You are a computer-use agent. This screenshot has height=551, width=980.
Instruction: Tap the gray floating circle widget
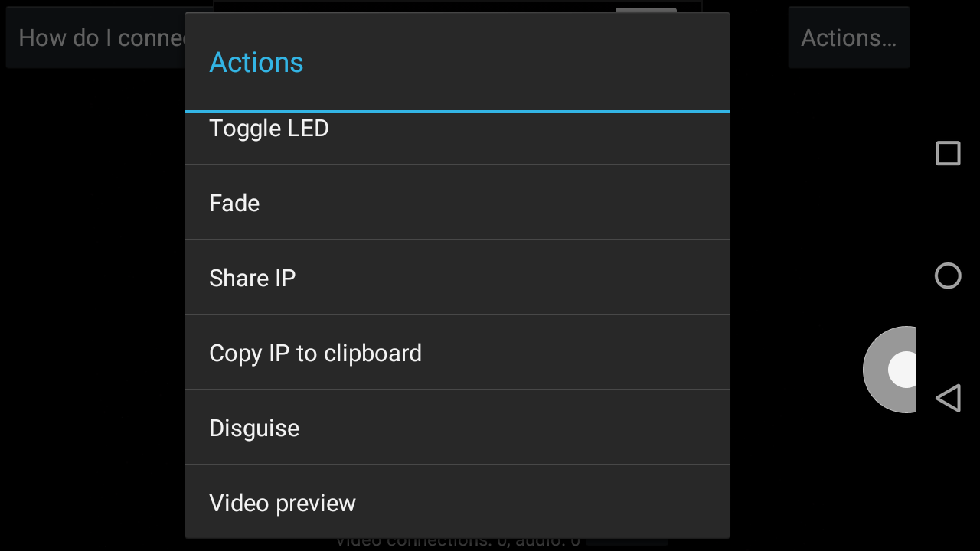(880, 370)
